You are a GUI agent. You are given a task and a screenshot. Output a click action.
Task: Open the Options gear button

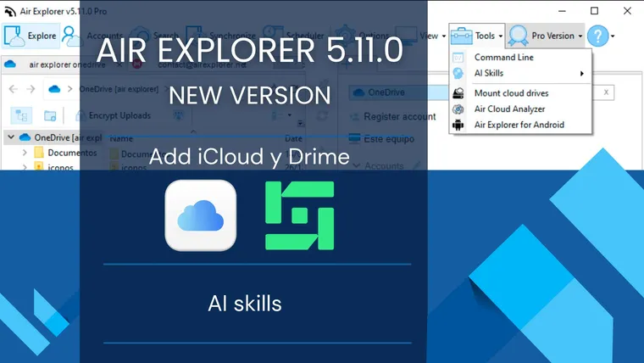click(362, 36)
